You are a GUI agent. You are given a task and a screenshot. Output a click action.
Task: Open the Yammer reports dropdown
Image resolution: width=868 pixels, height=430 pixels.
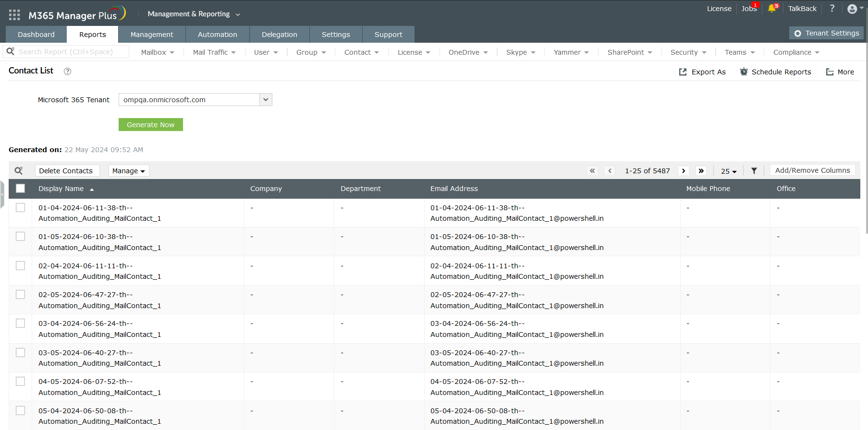coord(571,52)
